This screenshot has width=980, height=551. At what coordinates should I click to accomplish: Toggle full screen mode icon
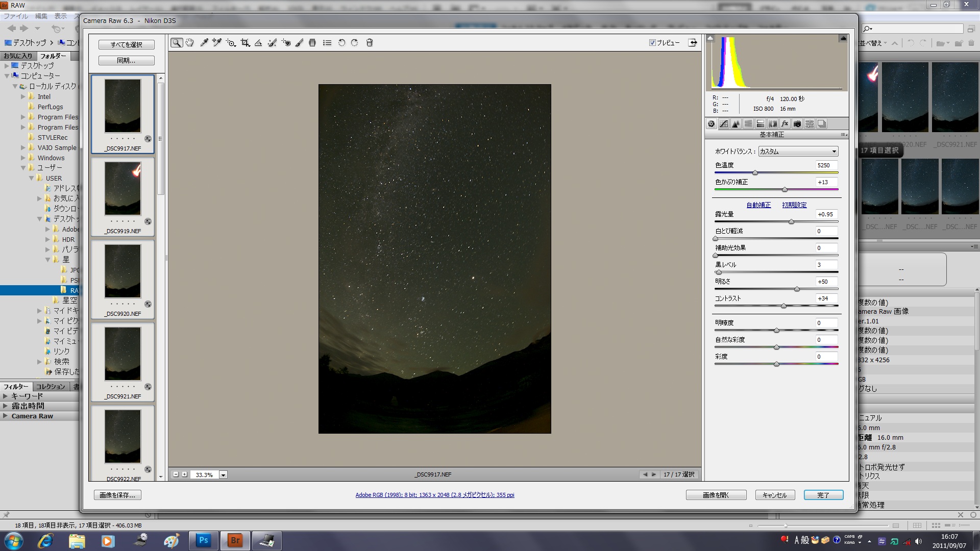coord(693,43)
